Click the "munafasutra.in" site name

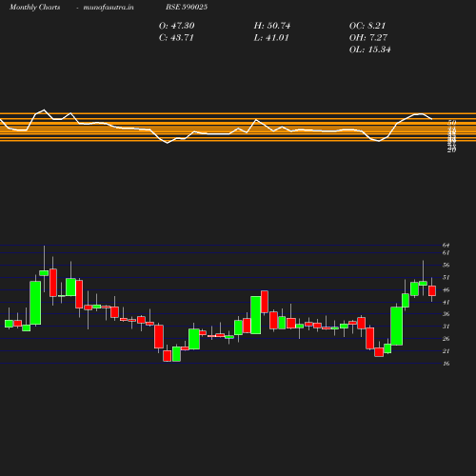pos(109,8)
